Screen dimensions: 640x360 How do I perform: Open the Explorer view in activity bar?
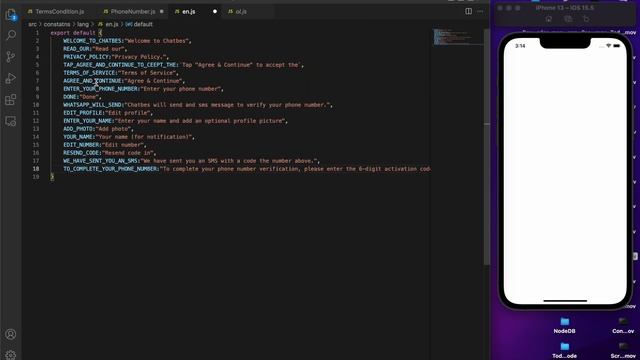[11, 15]
